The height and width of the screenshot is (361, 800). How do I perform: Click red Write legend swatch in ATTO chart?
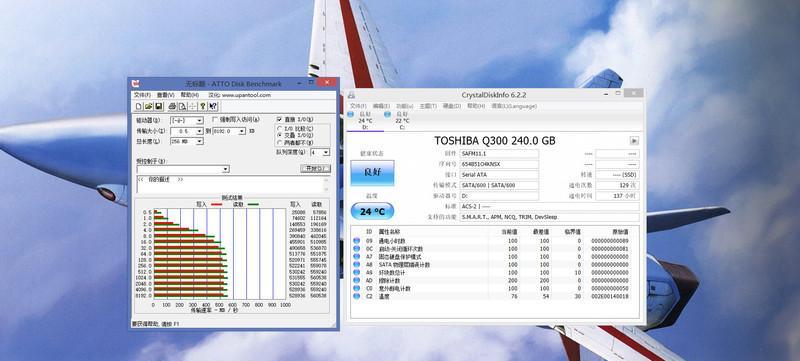216,204
